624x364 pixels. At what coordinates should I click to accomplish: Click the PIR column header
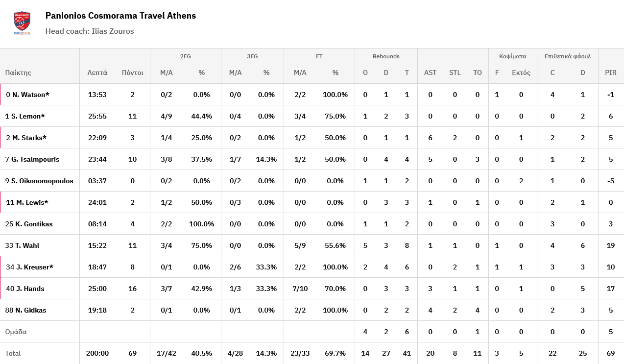[610, 73]
